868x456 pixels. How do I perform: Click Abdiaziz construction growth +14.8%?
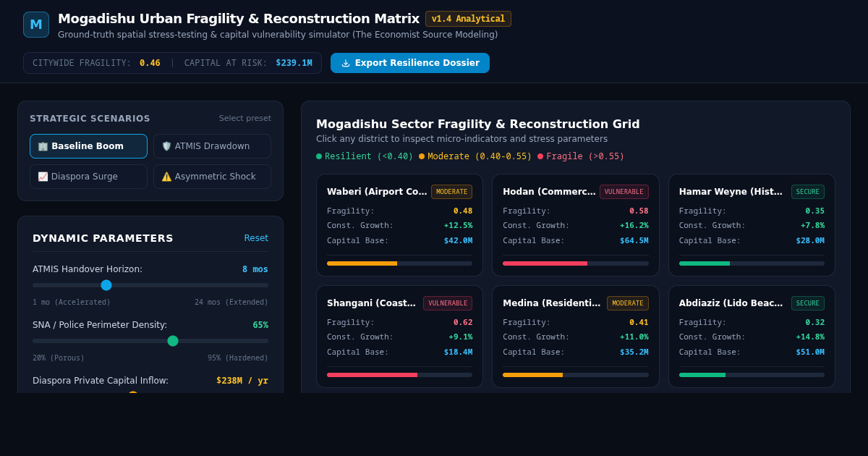810,337
